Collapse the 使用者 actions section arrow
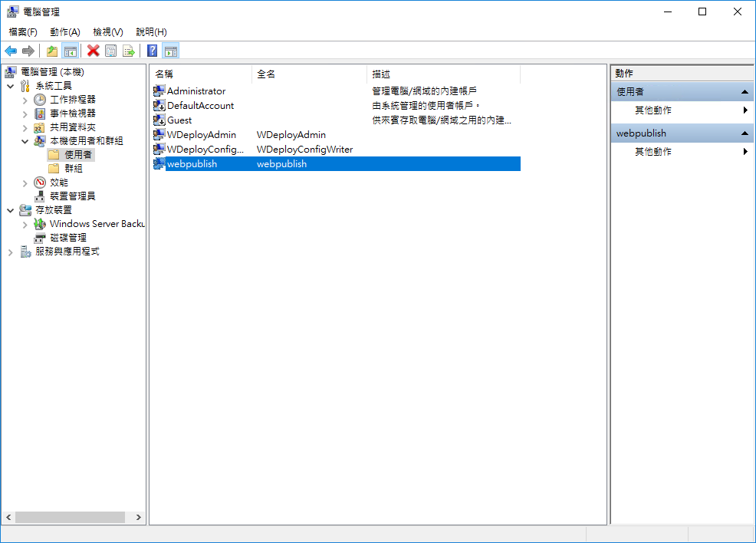This screenshot has width=756, height=543. tap(744, 92)
